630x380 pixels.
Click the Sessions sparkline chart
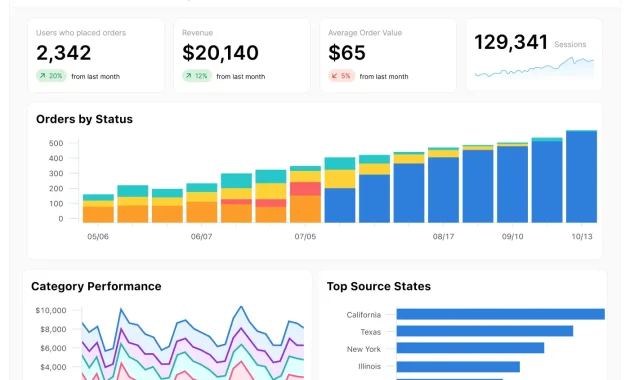tap(534, 67)
